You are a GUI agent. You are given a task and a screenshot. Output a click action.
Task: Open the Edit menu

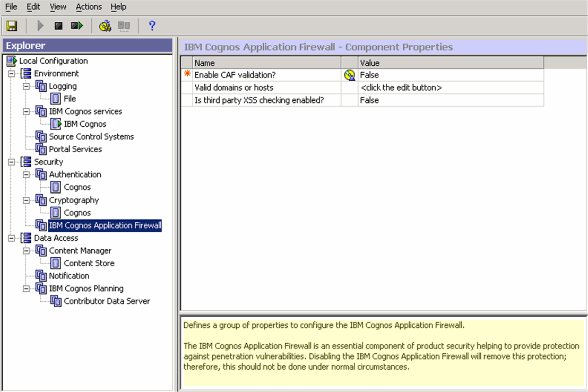[x=33, y=7]
